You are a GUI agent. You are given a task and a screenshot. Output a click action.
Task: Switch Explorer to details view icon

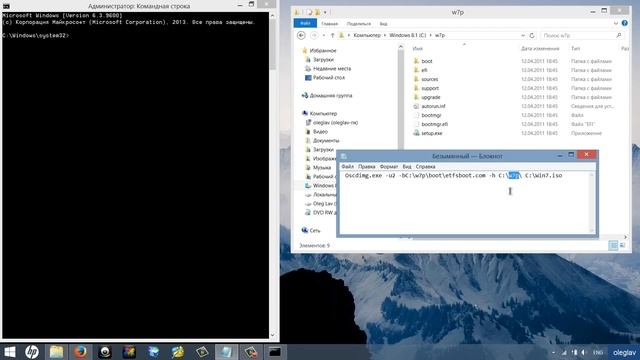[613, 245]
